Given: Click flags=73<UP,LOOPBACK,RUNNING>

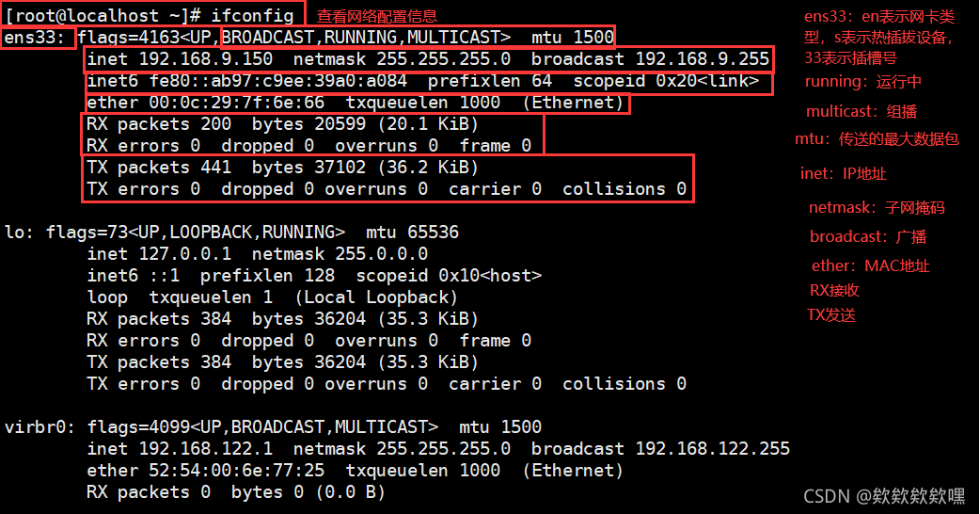Looking at the screenshot, I should coord(195,232).
